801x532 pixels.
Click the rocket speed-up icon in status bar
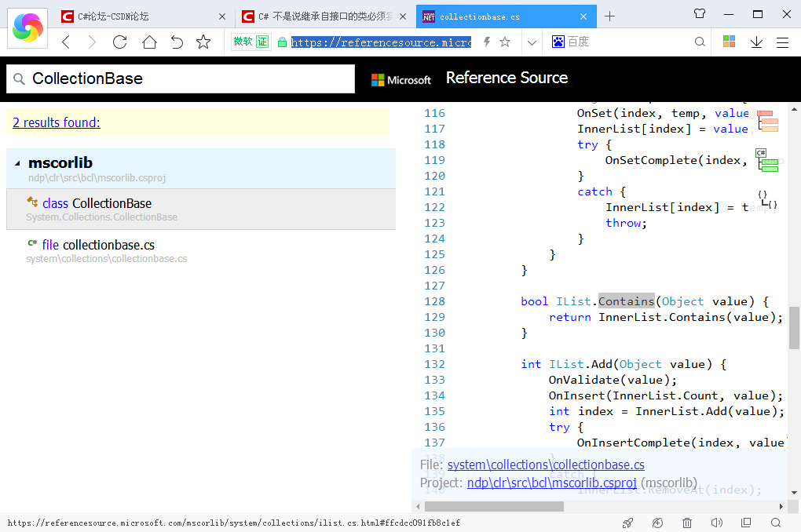click(x=627, y=523)
